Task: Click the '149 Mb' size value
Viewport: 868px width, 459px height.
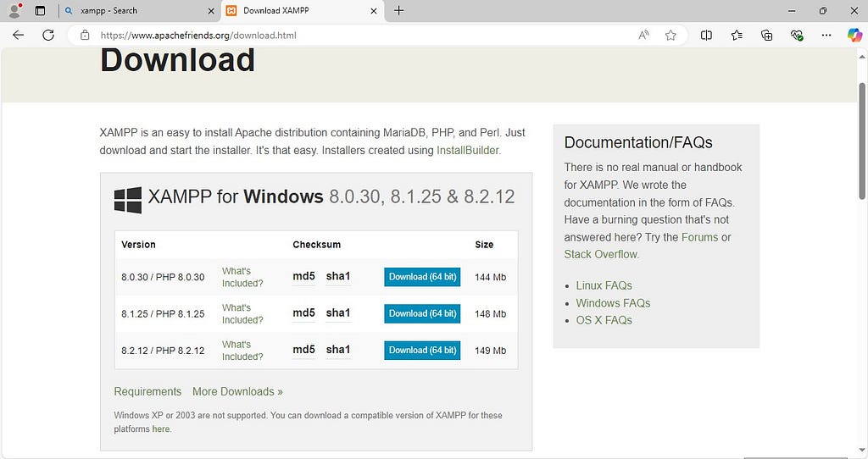Action: click(491, 351)
